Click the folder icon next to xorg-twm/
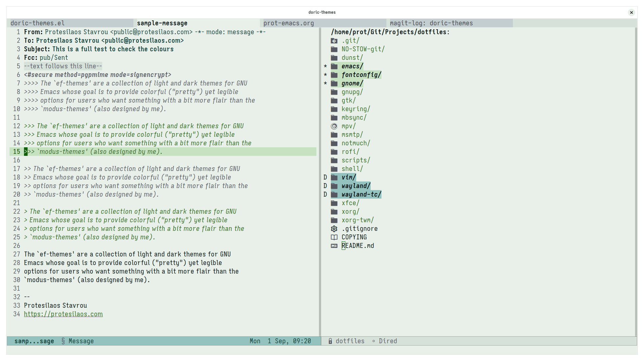The height and width of the screenshot is (361, 644). (x=334, y=220)
